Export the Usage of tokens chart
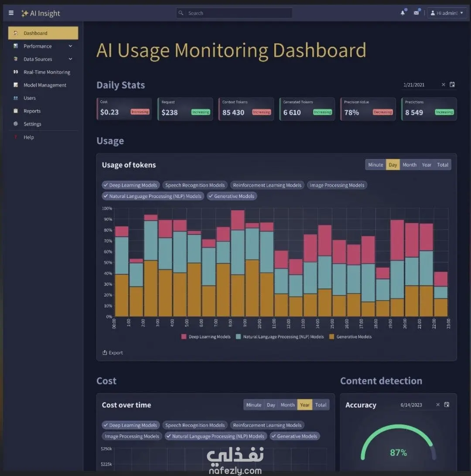 tap(113, 353)
